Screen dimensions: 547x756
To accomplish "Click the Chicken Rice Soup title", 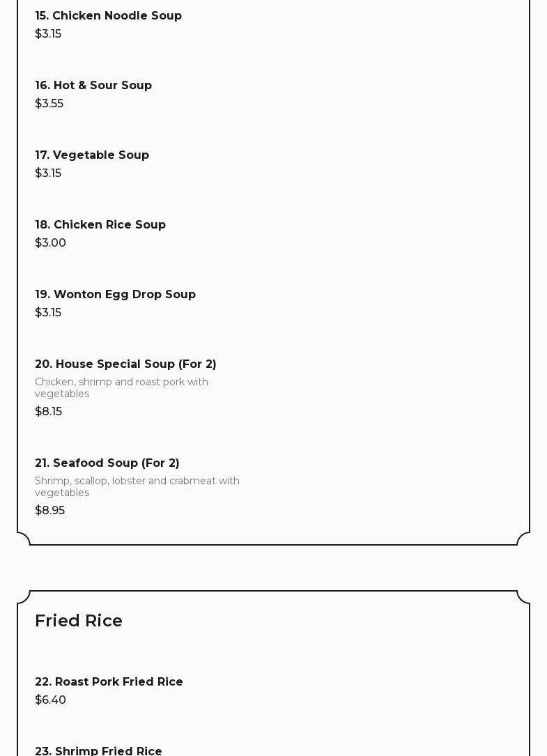I will pyautogui.click(x=100, y=224).
